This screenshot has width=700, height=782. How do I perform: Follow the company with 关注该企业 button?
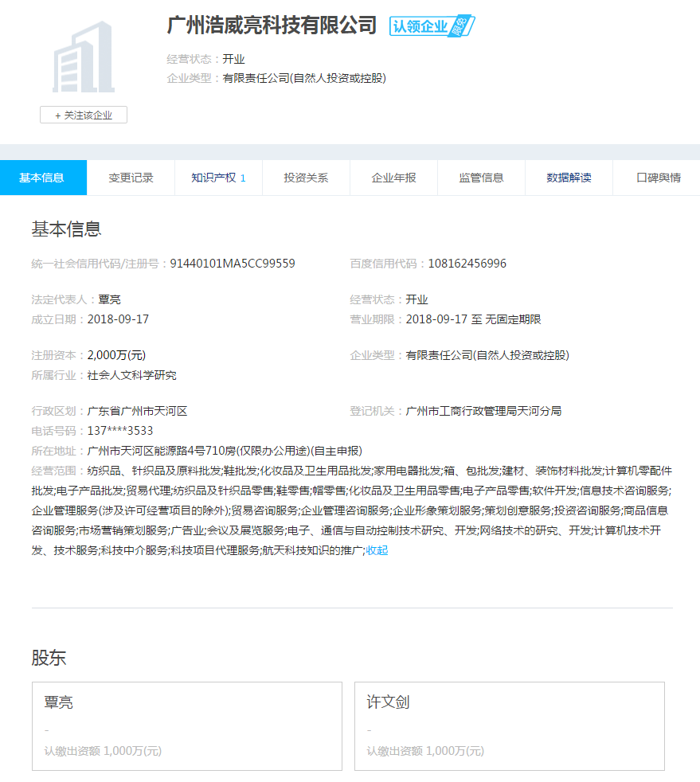[84, 115]
